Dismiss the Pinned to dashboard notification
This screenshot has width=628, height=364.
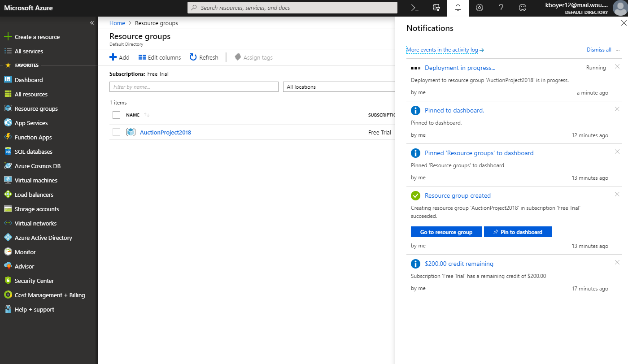(x=617, y=109)
